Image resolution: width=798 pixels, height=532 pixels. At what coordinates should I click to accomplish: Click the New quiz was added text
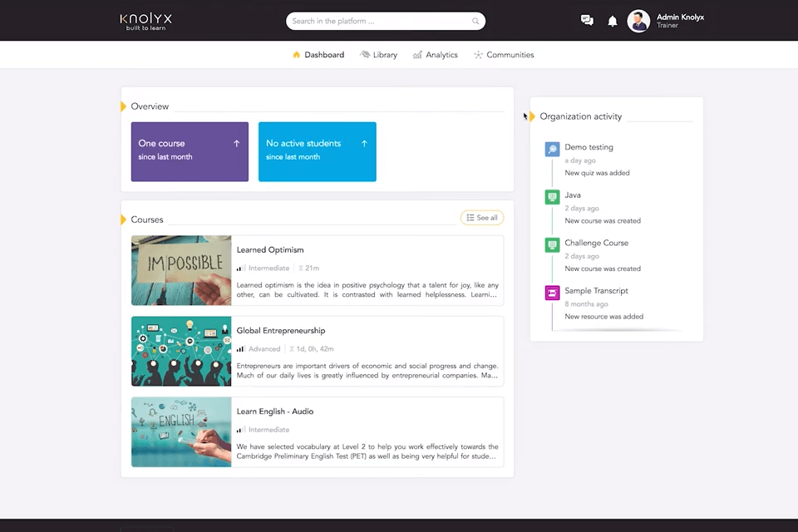597,173
